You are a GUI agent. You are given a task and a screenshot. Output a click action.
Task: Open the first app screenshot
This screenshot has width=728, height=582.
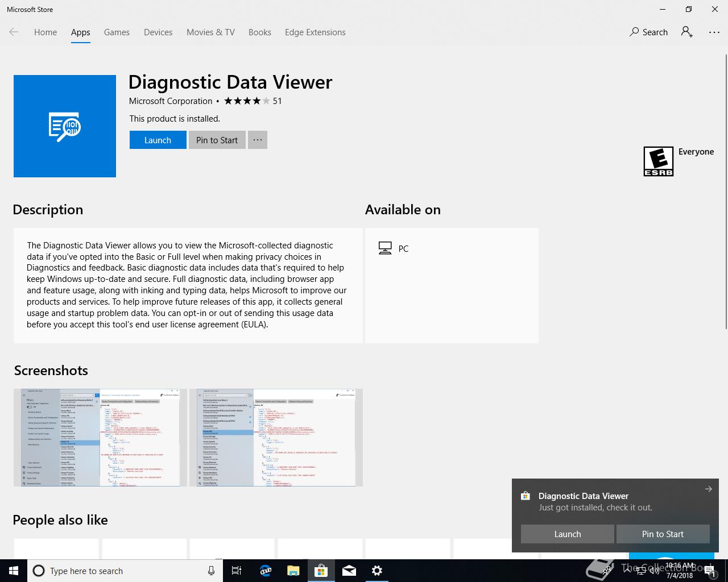pos(100,438)
